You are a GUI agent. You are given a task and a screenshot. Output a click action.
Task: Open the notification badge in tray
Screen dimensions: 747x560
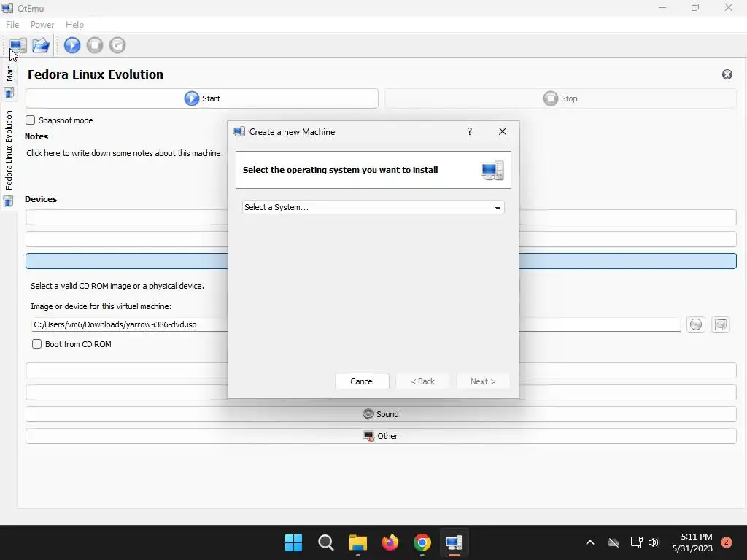coord(727,542)
